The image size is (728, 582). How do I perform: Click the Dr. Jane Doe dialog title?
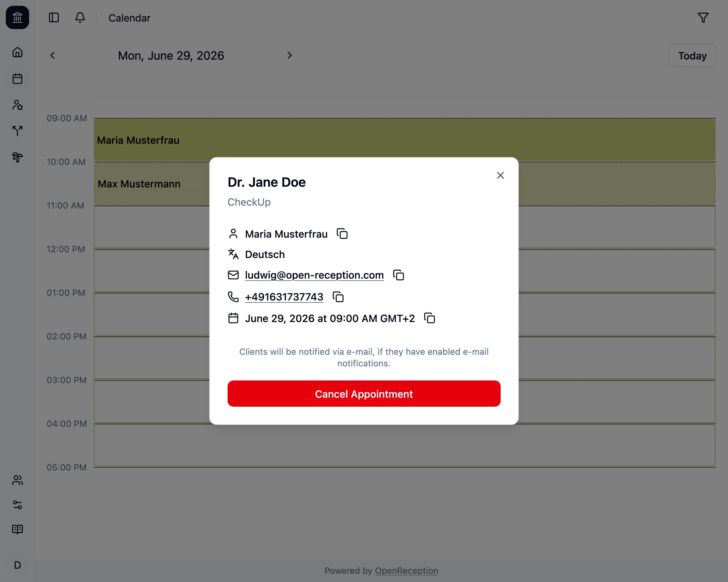point(267,182)
